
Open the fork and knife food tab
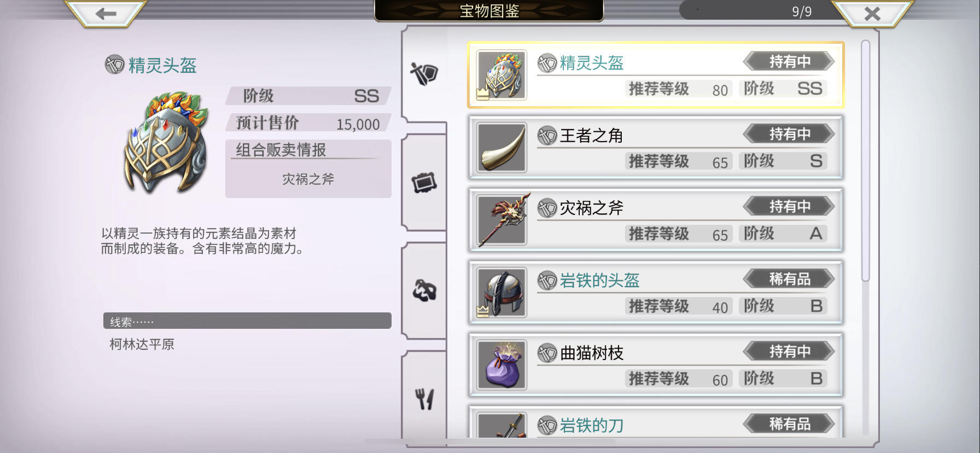pyautogui.click(x=424, y=399)
